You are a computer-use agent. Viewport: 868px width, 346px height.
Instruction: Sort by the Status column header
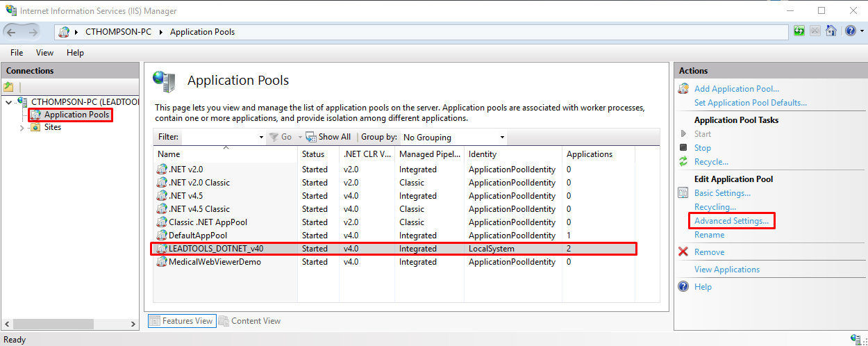[319, 154]
